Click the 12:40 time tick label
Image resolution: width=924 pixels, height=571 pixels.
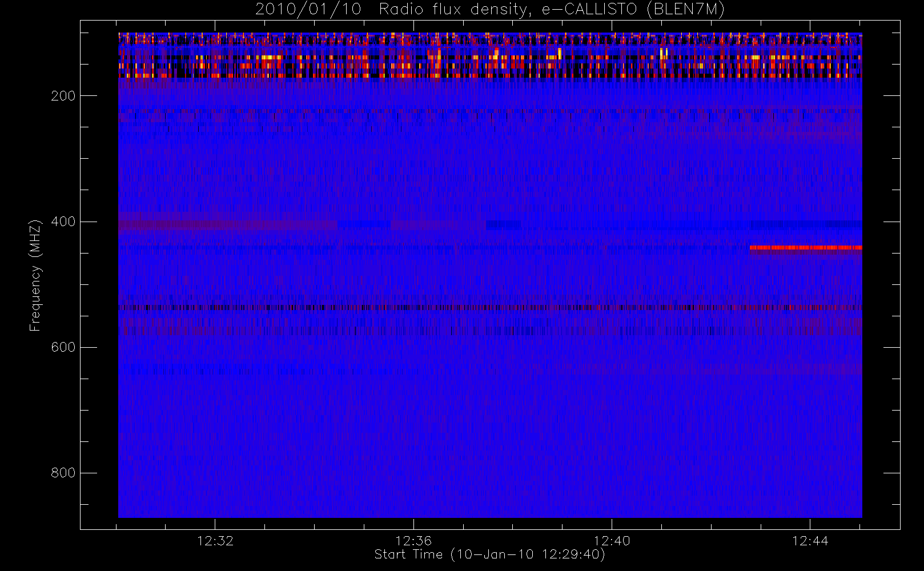612,541
